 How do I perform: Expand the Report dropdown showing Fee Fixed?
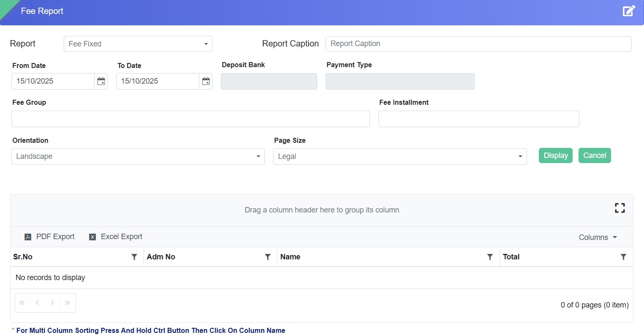point(138,44)
